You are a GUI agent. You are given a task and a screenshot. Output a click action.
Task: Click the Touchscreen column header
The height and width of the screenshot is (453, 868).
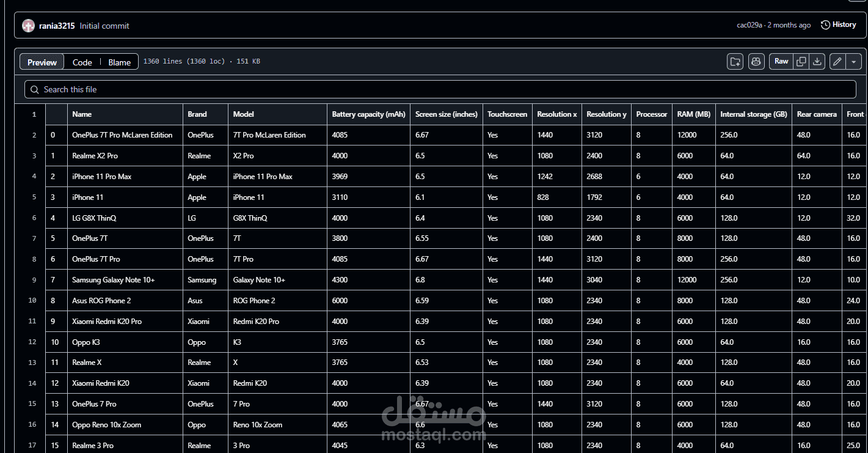tap(507, 114)
